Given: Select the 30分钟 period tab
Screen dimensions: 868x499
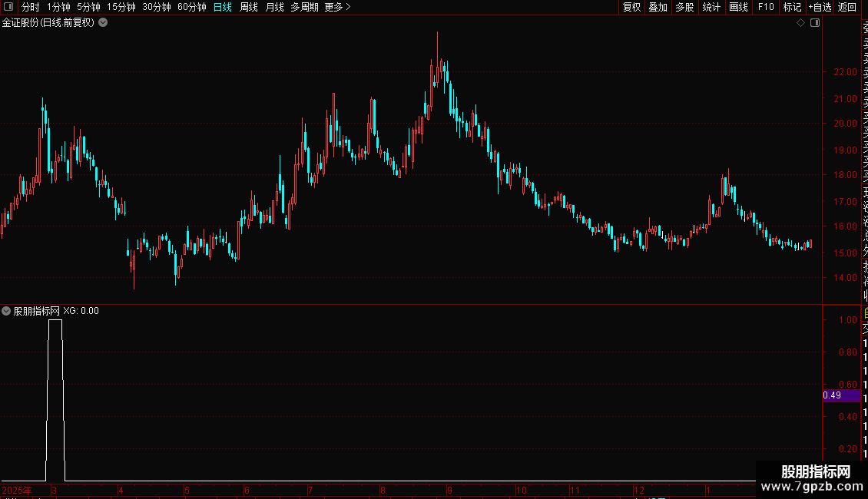Looking at the screenshot, I should [x=157, y=7].
